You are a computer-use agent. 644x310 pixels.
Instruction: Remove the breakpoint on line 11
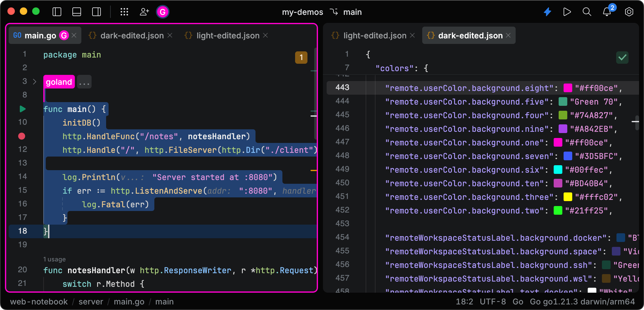coord(22,136)
